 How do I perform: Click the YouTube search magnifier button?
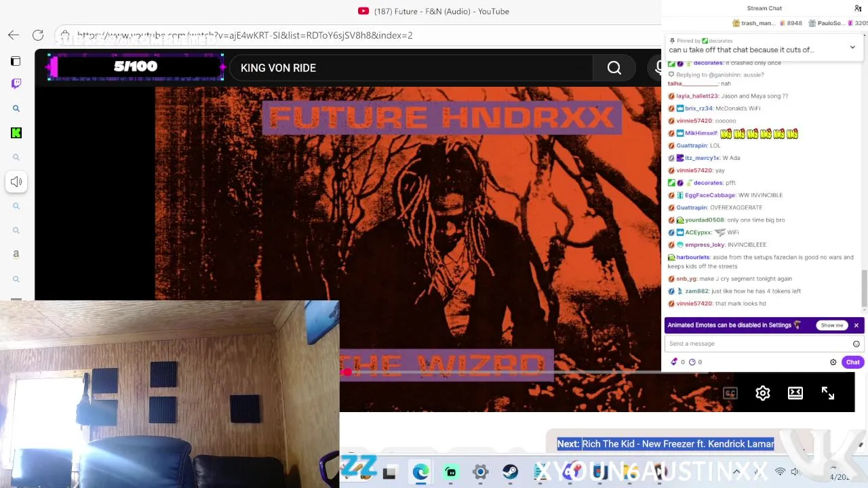[614, 68]
